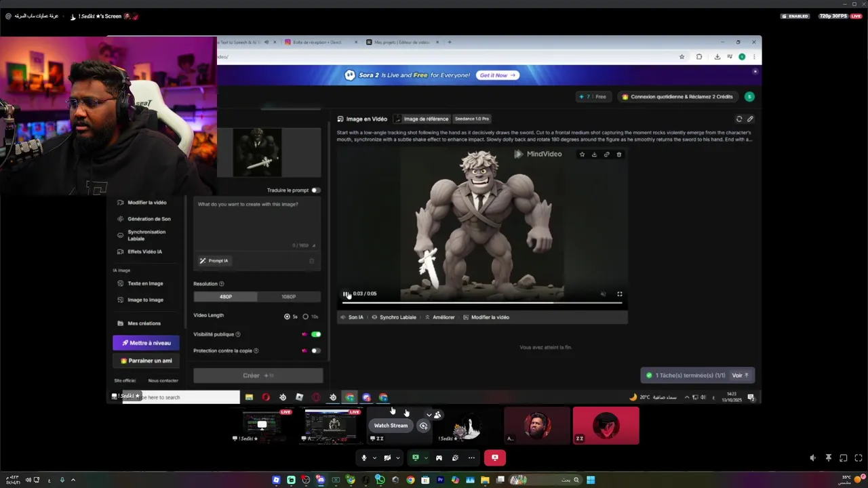
Task: Favorite the generated video with star icon
Action: [582, 155]
